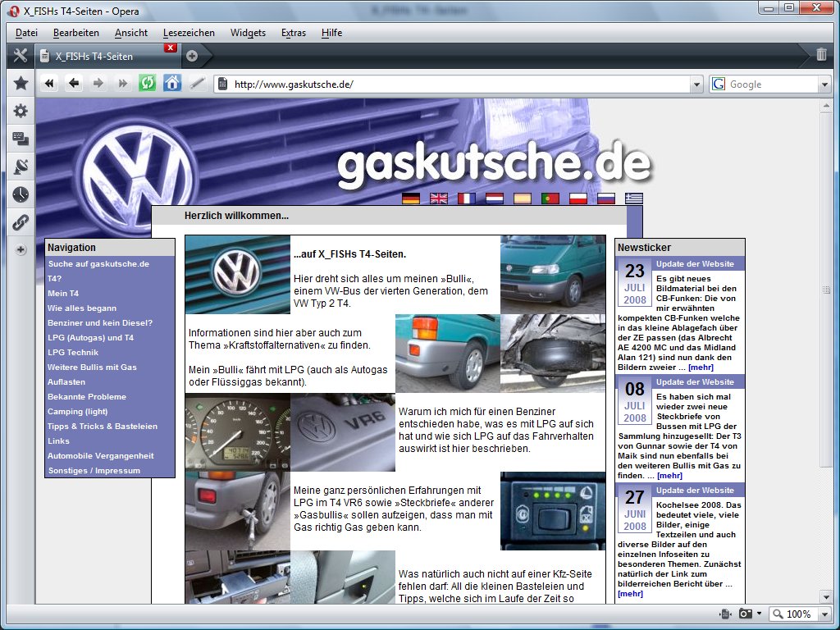
Task: Switch to the X_FISHs T4-Seiten tab
Action: pos(102,56)
